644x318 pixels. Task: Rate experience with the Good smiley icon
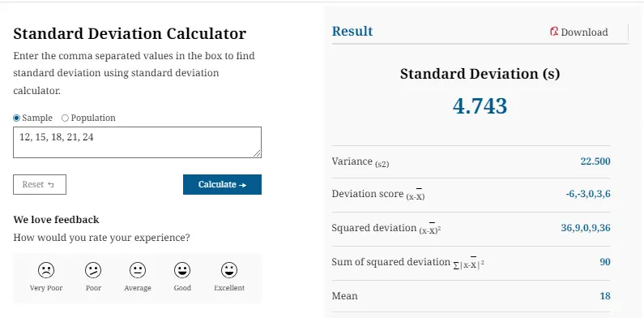point(182,270)
